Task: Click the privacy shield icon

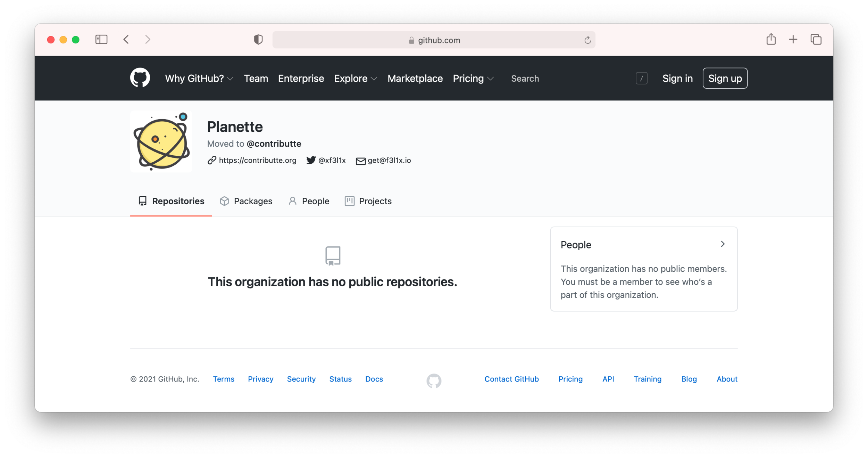Action: pyautogui.click(x=258, y=39)
